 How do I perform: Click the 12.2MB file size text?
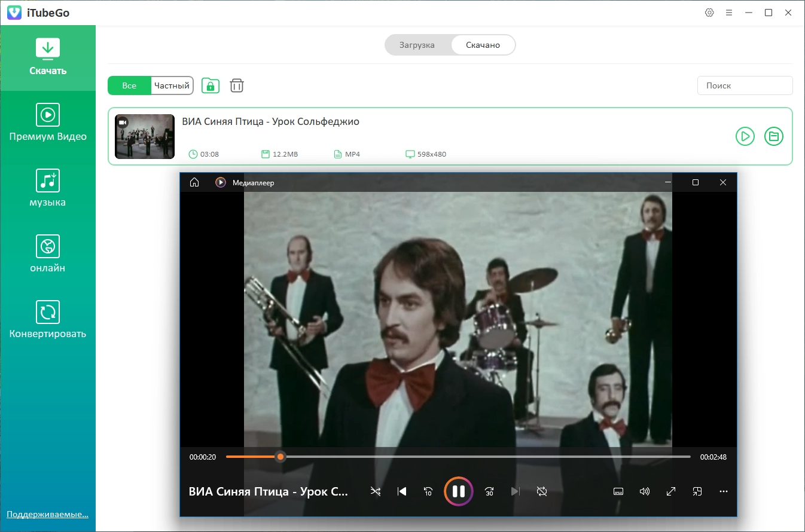coord(285,154)
